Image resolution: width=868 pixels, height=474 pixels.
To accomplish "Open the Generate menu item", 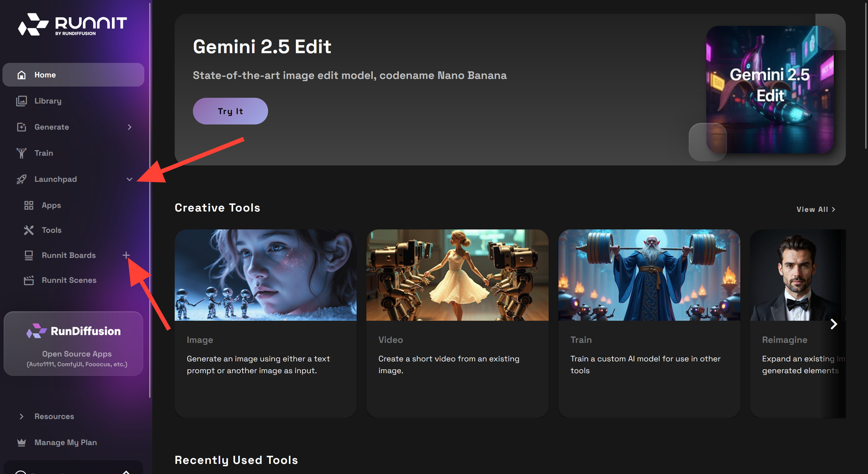I will pos(73,127).
